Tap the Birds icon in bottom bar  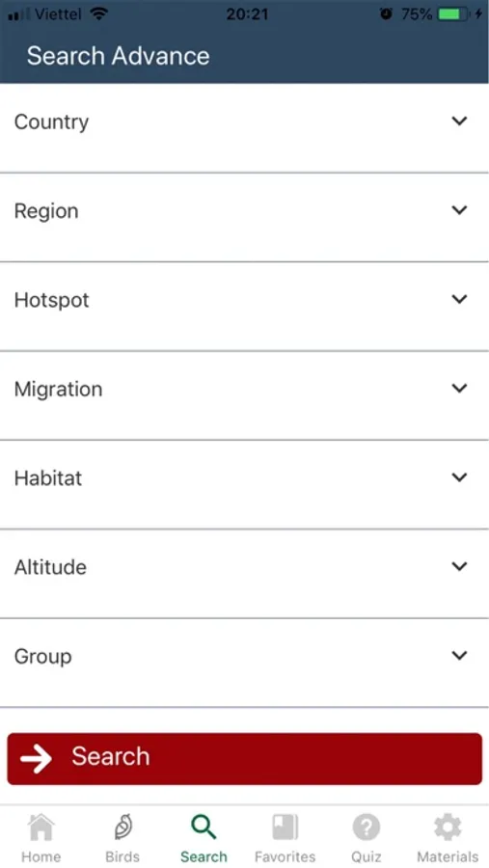point(122,827)
